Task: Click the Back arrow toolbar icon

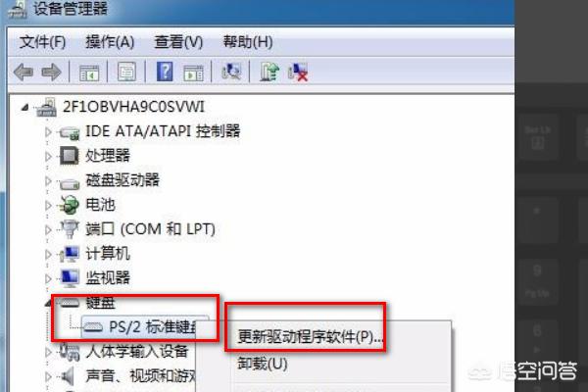Action: click(x=24, y=72)
